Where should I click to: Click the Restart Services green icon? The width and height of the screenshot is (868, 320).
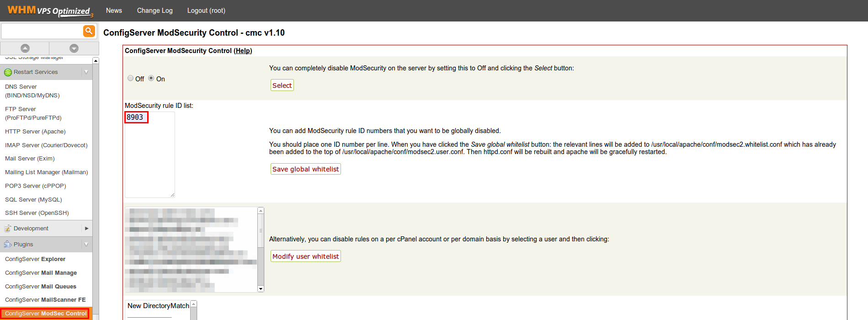click(x=8, y=72)
